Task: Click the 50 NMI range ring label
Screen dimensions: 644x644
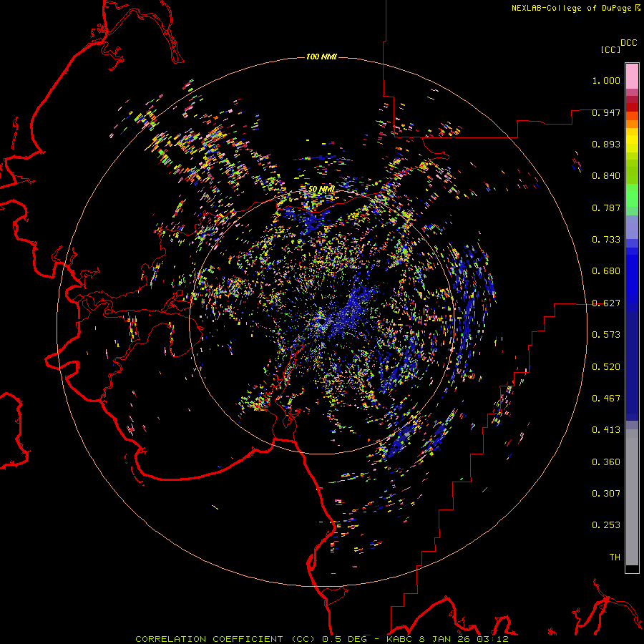Action: point(321,190)
